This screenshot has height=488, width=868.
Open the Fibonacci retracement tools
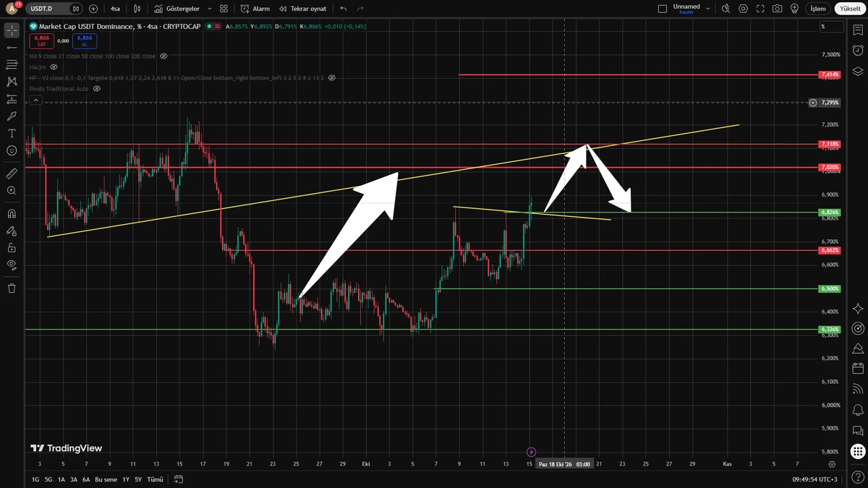click(x=12, y=64)
